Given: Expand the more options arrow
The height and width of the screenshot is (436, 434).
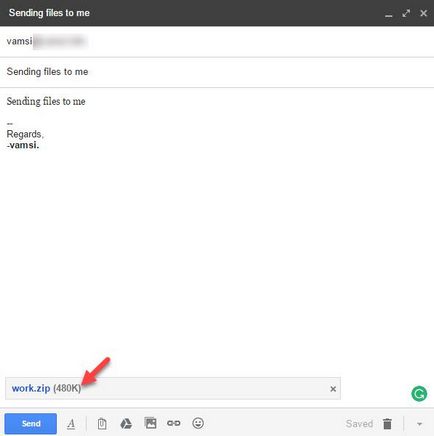Looking at the screenshot, I should (x=419, y=424).
